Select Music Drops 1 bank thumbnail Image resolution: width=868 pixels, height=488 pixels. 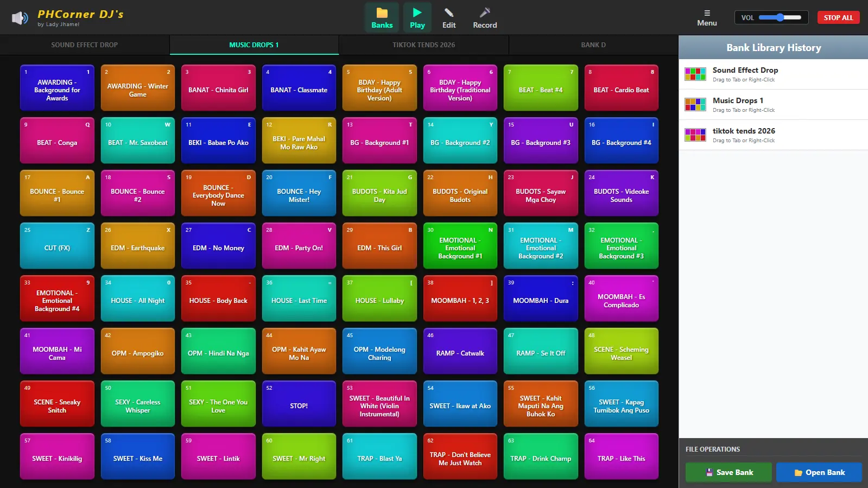coord(695,104)
